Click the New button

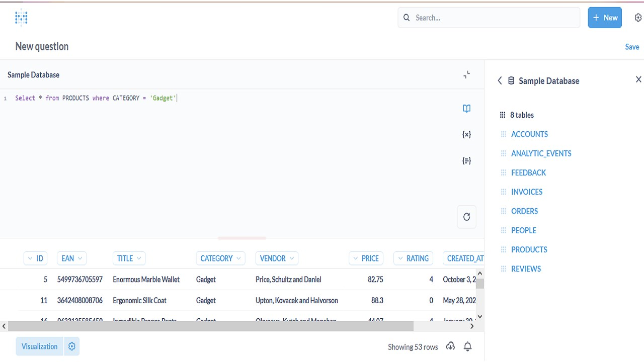pyautogui.click(x=605, y=18)
